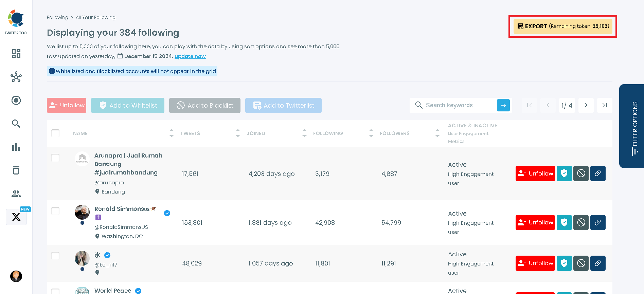The height and width of the screenshot is (294, 644).
Task: Open the bar chart analytics icon
Action: point(16,147)
